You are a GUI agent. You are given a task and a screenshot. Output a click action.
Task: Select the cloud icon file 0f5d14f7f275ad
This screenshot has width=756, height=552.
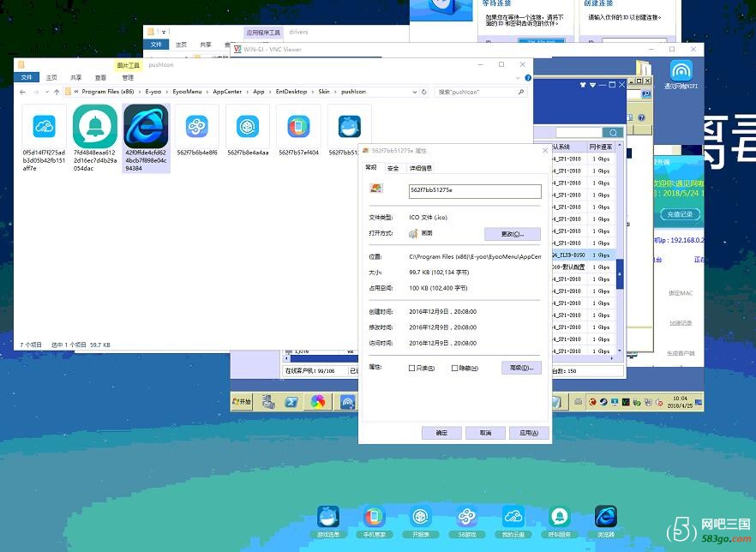point(44,137)
